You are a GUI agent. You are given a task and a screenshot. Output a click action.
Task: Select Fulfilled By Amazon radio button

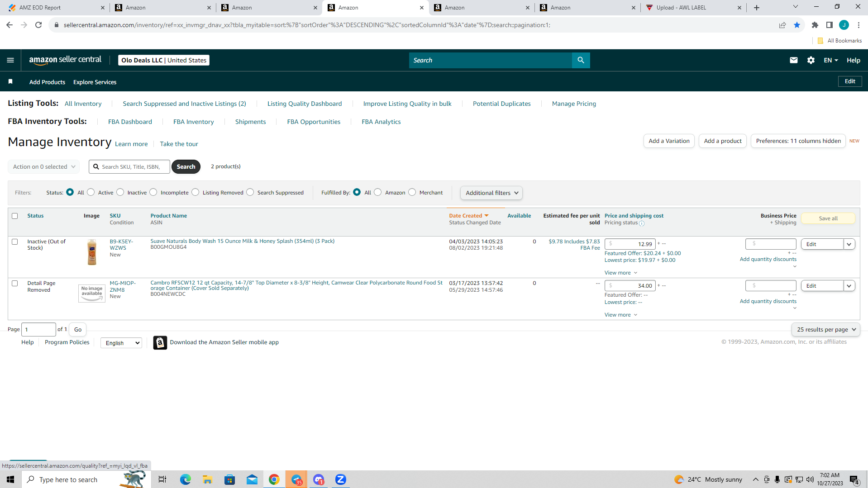pos(378,192)
